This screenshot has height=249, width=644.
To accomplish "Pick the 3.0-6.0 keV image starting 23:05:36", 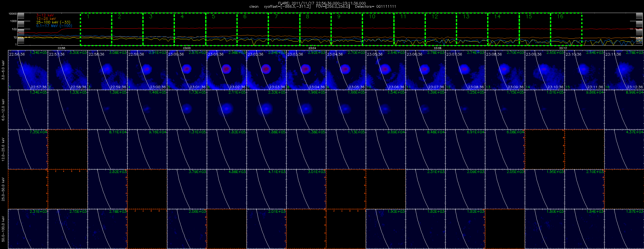I will point(386,70).
